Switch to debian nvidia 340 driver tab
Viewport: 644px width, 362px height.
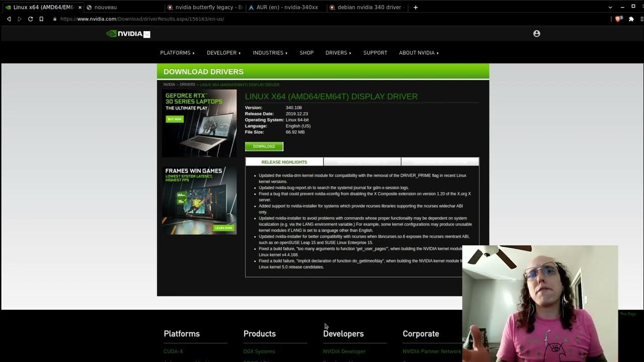[367, 7]
